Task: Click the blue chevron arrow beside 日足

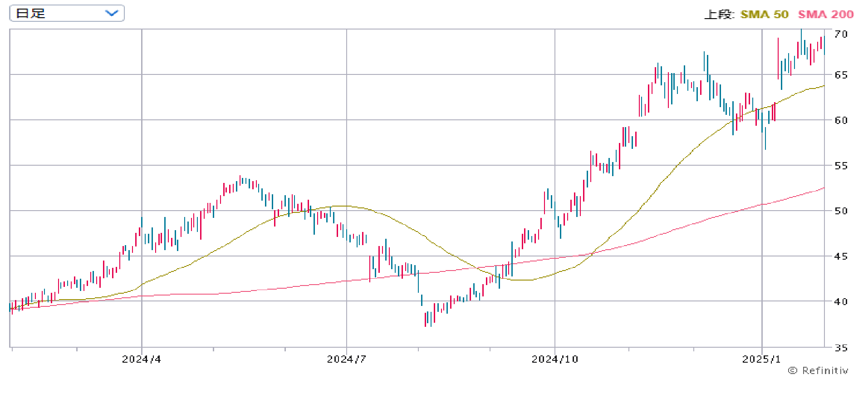Action: [x=112, y=13]
